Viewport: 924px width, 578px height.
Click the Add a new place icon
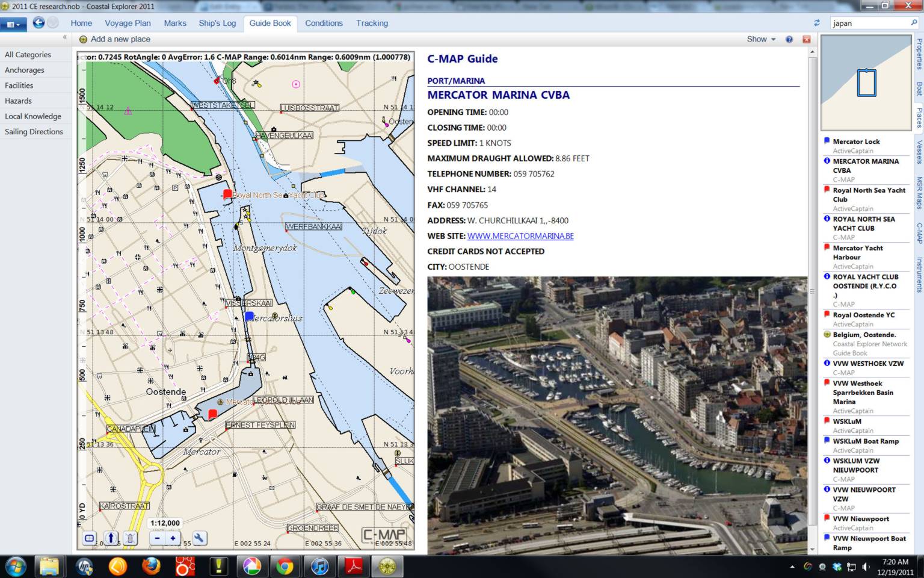84,39
